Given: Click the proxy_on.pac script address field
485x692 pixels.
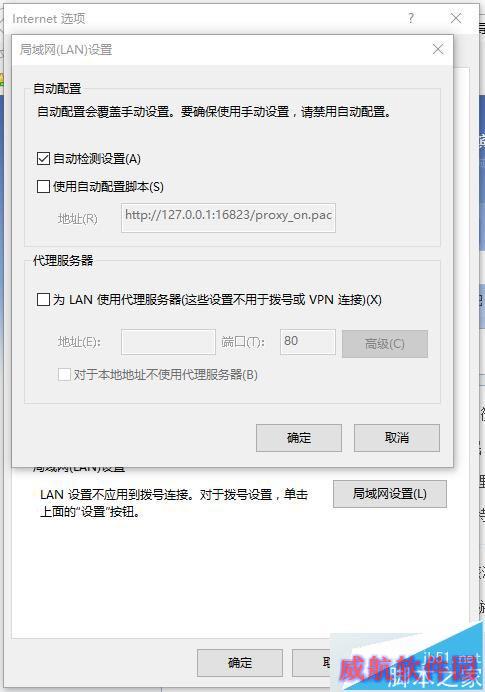Looking at the screenshot, I should point(228,218).
